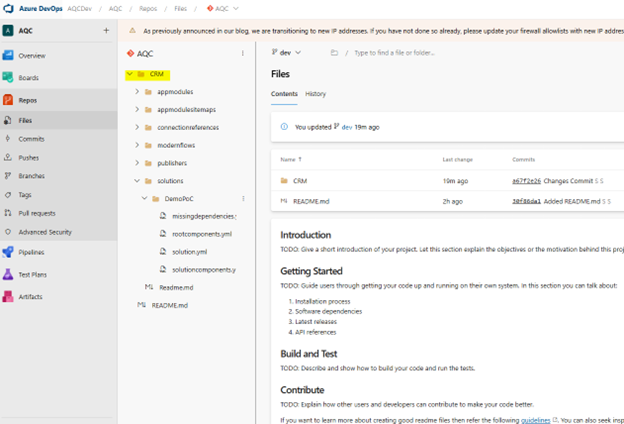Open commit a67f2e26 link
The width and height of the screenshot is (624, 424).
click(x=526, y=181)
